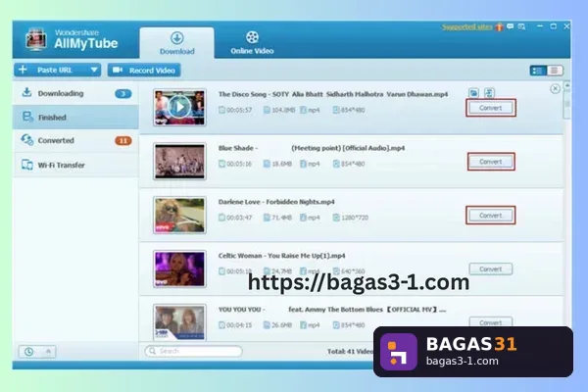Open file location icon for Disco Song
588x392 pixels.
473,93
